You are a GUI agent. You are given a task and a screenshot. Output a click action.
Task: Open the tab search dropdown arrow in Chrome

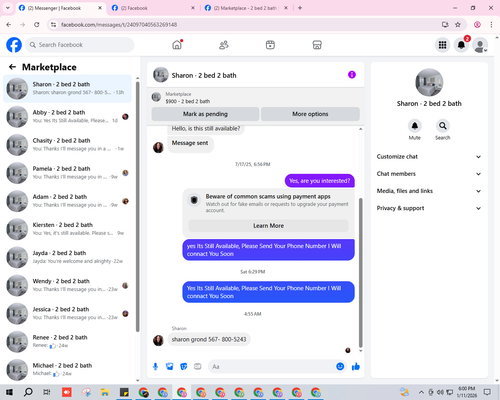8,8
